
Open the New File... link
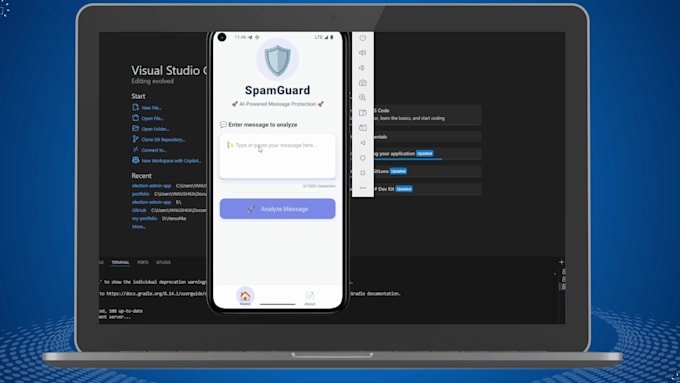tap(151, 108)
